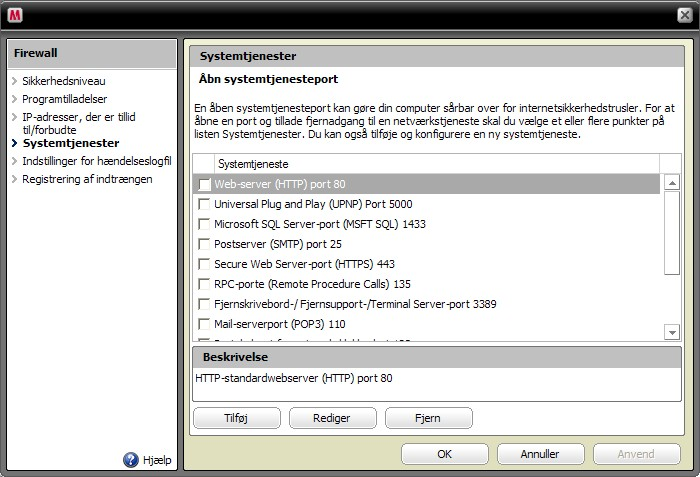Open Hjælp via the question mark icon
The image size is (700, 477).
131,460
